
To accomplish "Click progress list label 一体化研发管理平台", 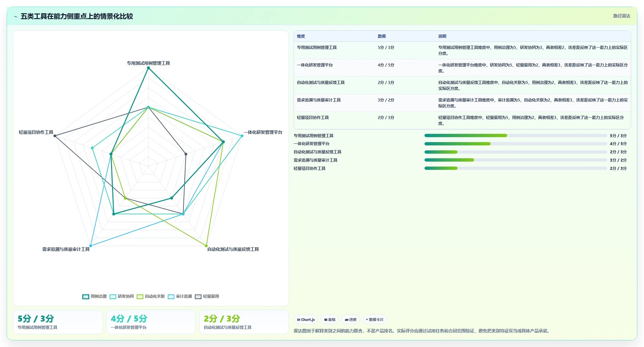I will 311,144.
